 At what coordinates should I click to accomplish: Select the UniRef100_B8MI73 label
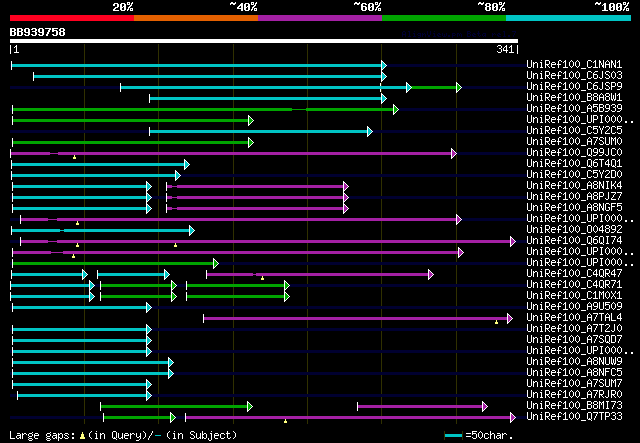coord(574,405)
